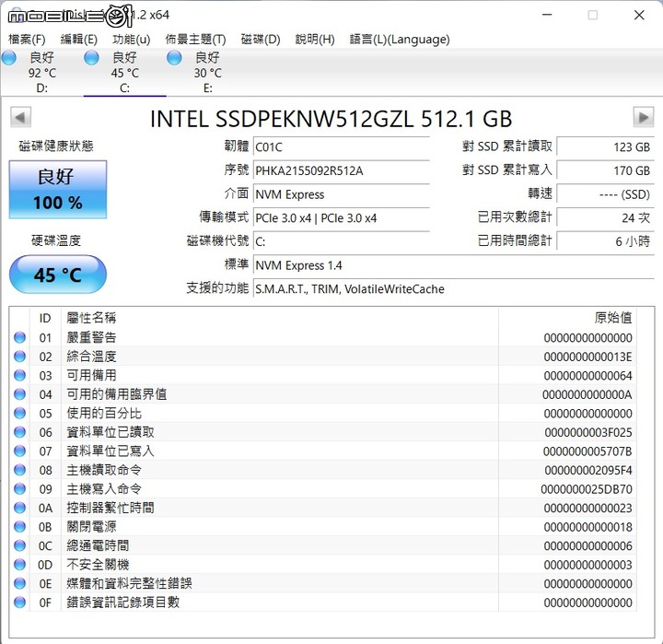Click the 良好 100 % health status button
This screenshot has height=644, width=663.
click(x=58, y=190)
